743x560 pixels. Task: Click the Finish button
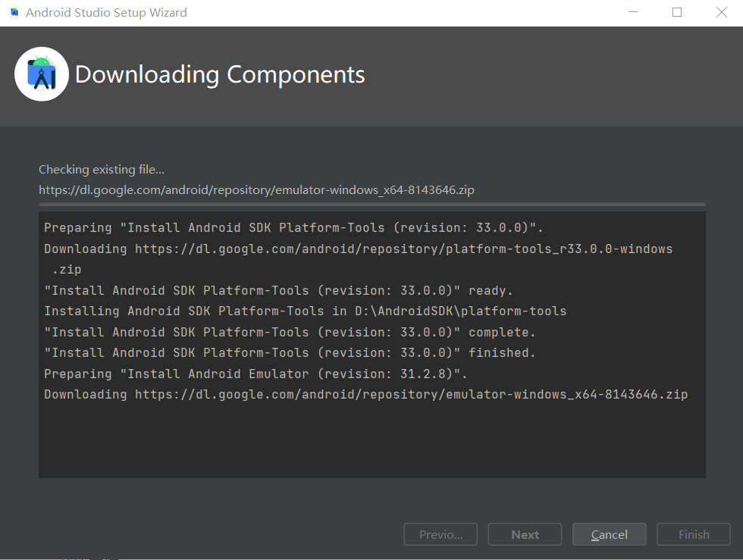point(693,534)
